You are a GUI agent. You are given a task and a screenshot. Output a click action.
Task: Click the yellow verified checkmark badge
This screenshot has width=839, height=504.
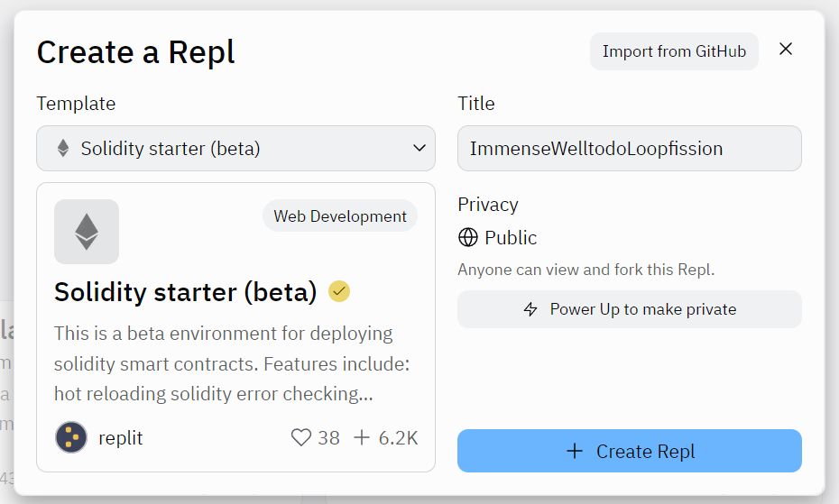point(339,291)
